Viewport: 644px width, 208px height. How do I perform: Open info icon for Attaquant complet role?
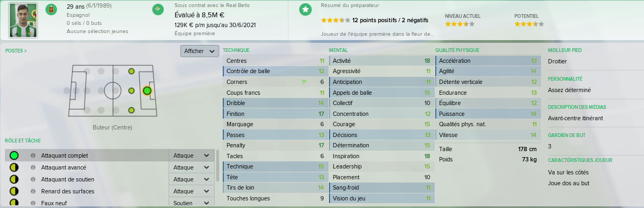click(33, 155)
